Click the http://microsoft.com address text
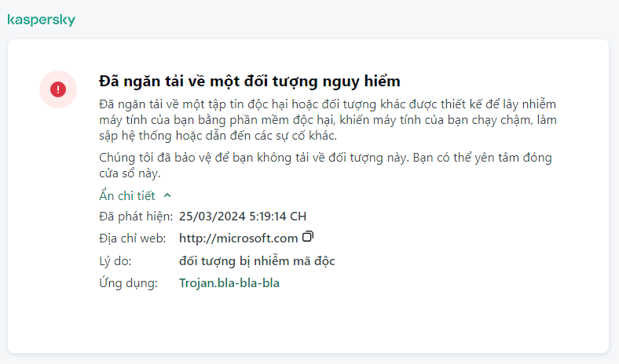The width and height of the screenshot is (619, 364). pos(239,238)
